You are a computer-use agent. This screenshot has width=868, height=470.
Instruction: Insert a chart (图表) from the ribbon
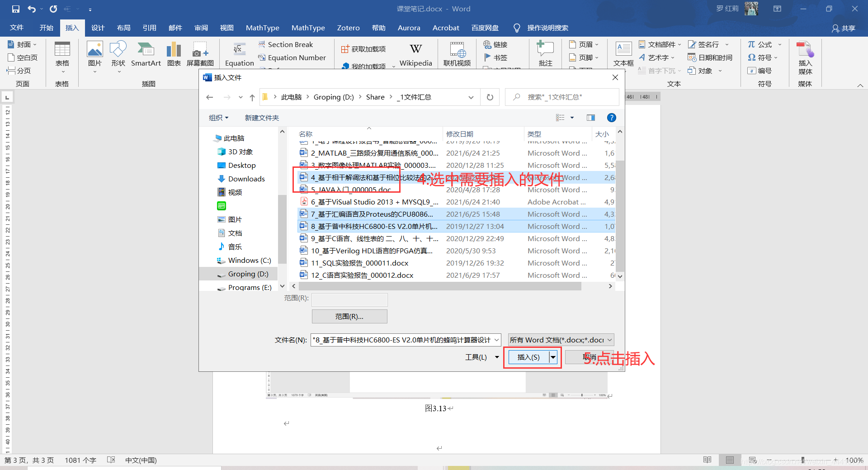click(x=174, y=54)
